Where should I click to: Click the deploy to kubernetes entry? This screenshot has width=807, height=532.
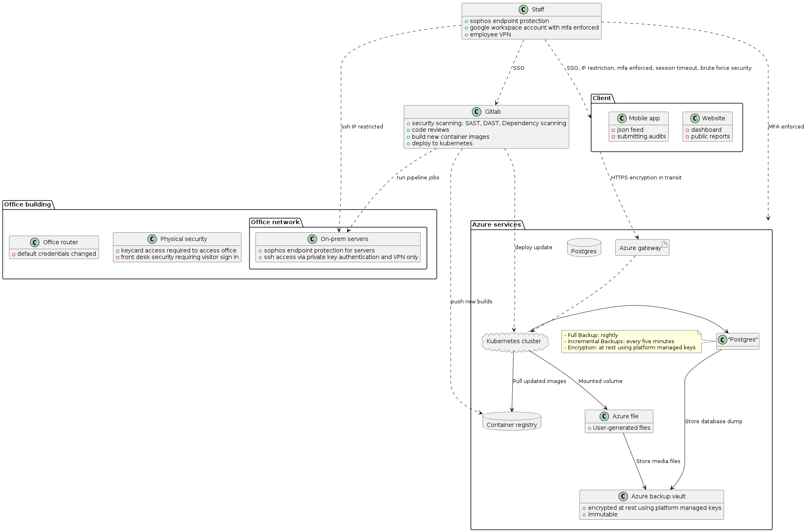tap(441, 143)
